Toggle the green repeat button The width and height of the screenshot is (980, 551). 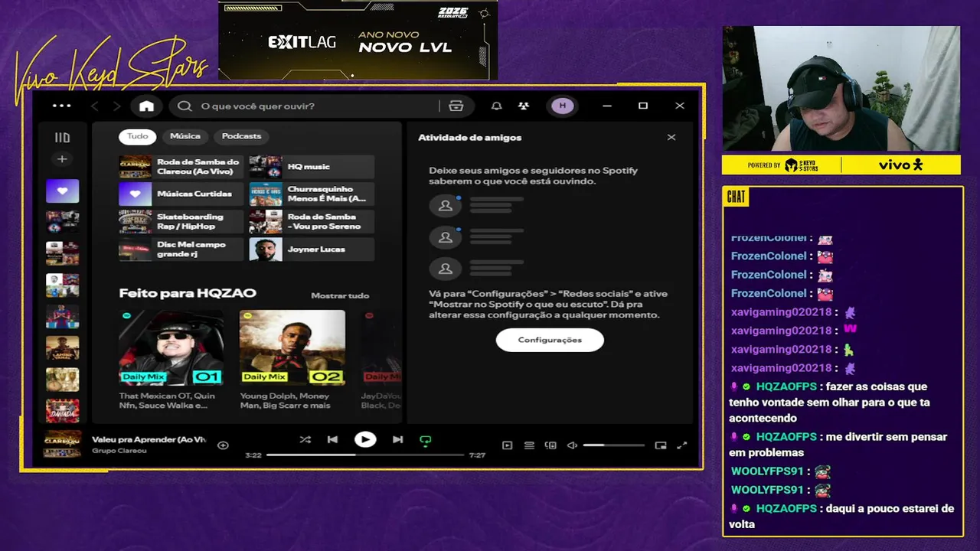tap(426, 440)
